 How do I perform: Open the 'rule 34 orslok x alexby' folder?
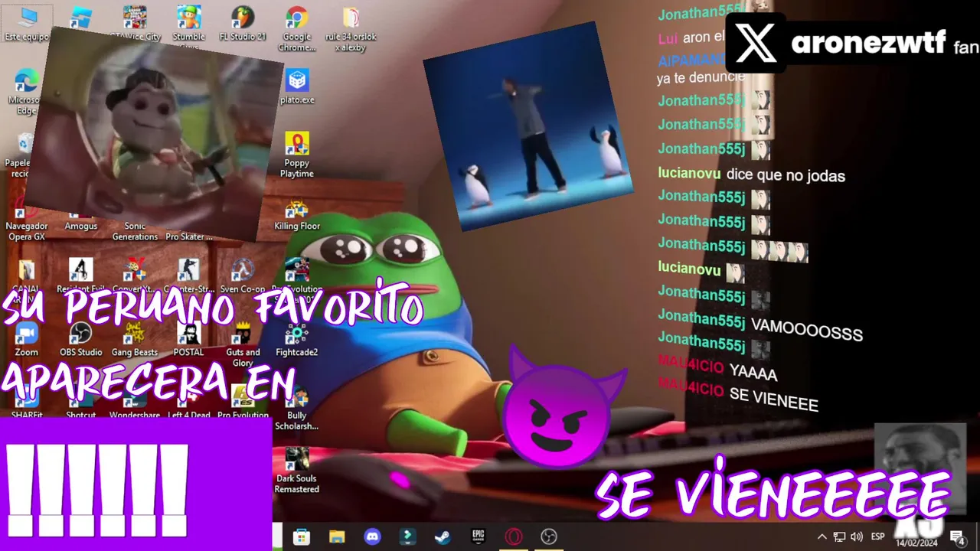point(351,28)
